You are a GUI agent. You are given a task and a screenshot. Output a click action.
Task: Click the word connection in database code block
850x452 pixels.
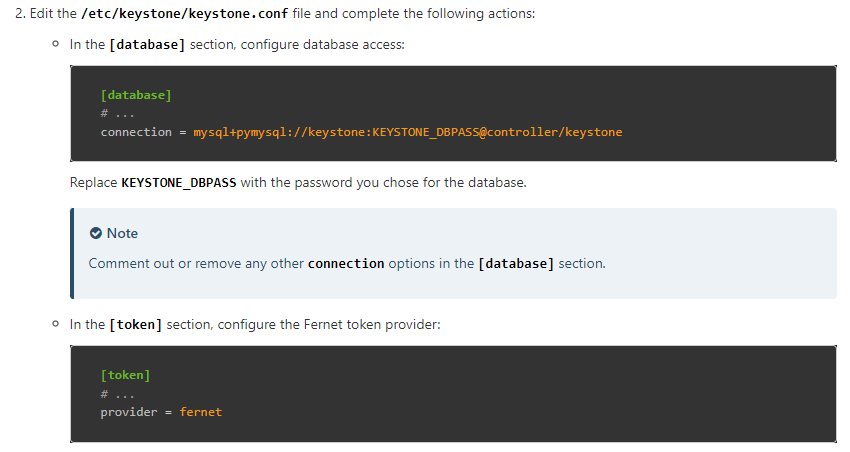136,132
